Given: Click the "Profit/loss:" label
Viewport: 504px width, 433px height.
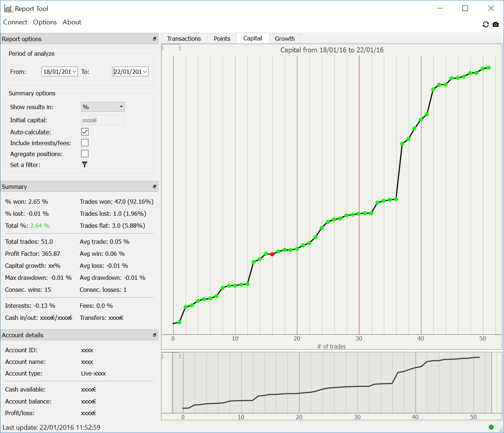Looking at the screenshot, I should tap(20, 413).
